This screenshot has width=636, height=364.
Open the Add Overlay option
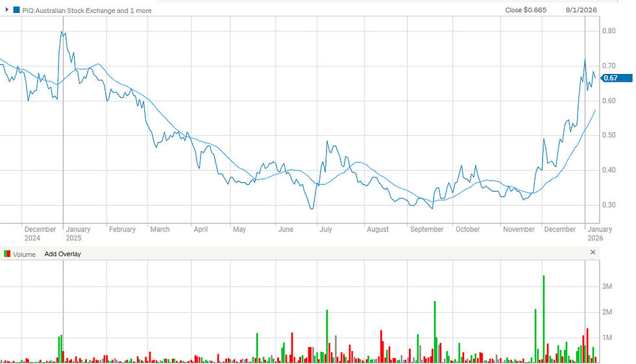(62, 254)
